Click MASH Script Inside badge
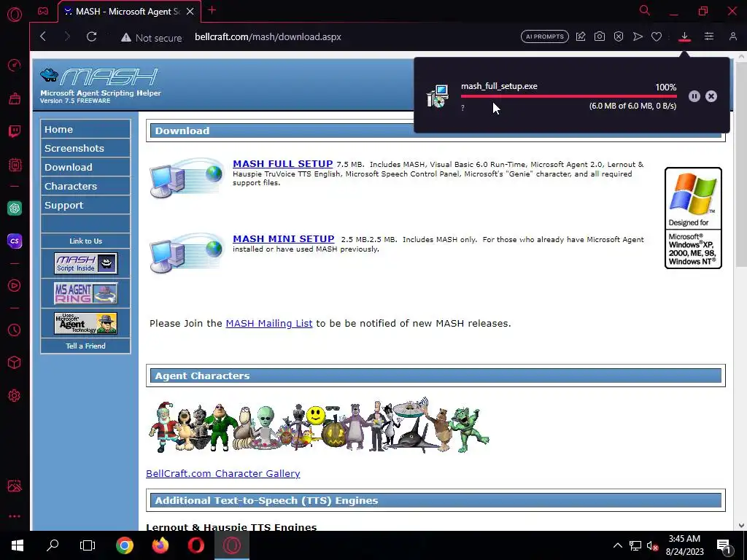747x560 pixels. pos(86,263)
